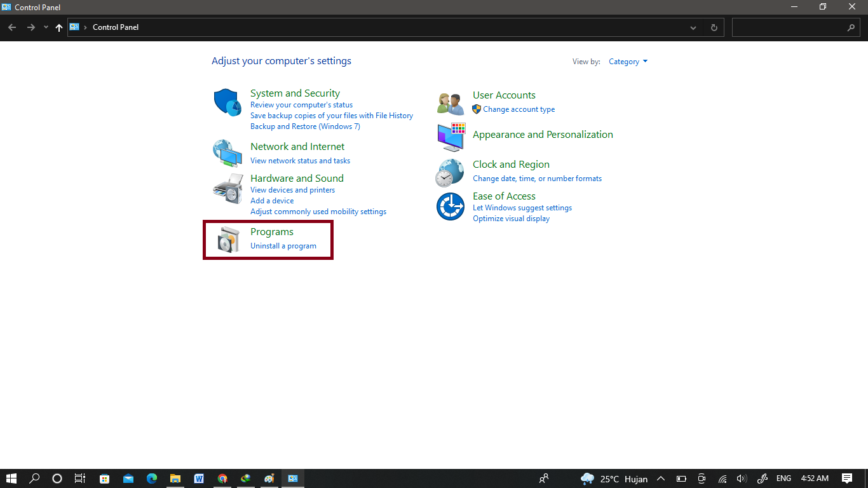Image resolution: width=868 pixels, height=488 pixels.
Task: Open Clock and Region globe-clock icon
Action: 450,173
